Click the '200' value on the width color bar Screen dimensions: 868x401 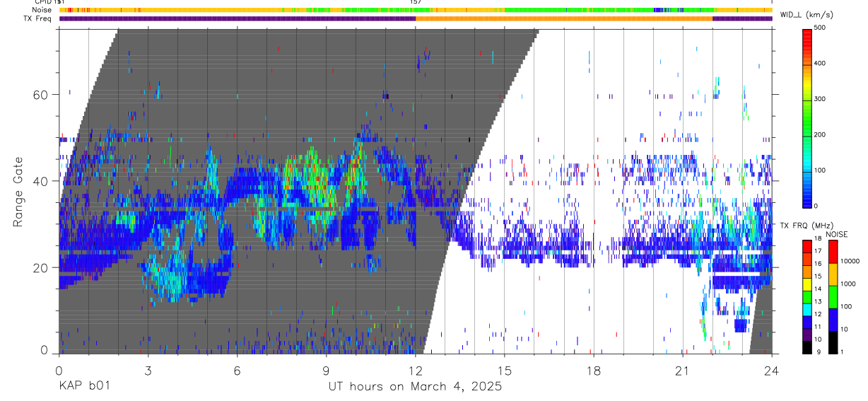click(x=821, y=134)
